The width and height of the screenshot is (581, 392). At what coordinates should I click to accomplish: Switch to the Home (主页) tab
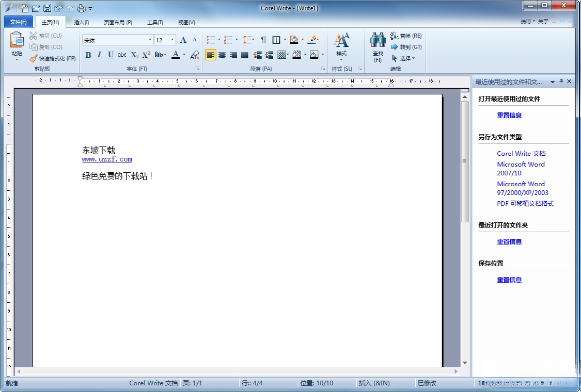coord(51,22)
